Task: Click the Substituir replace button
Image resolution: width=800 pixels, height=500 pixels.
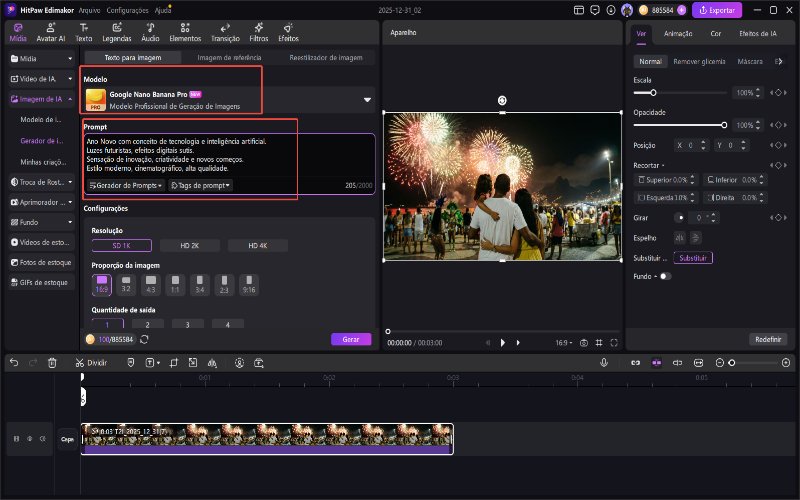Action: coord(693,258)
